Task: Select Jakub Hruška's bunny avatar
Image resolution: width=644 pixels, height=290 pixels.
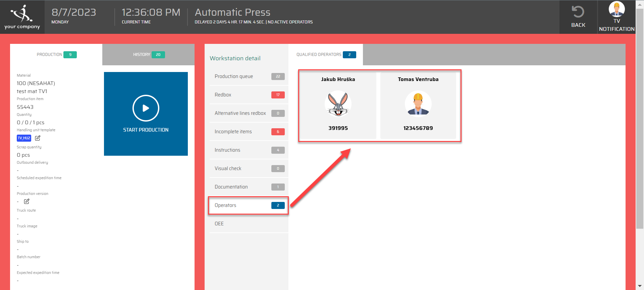Action: point(338,103)
